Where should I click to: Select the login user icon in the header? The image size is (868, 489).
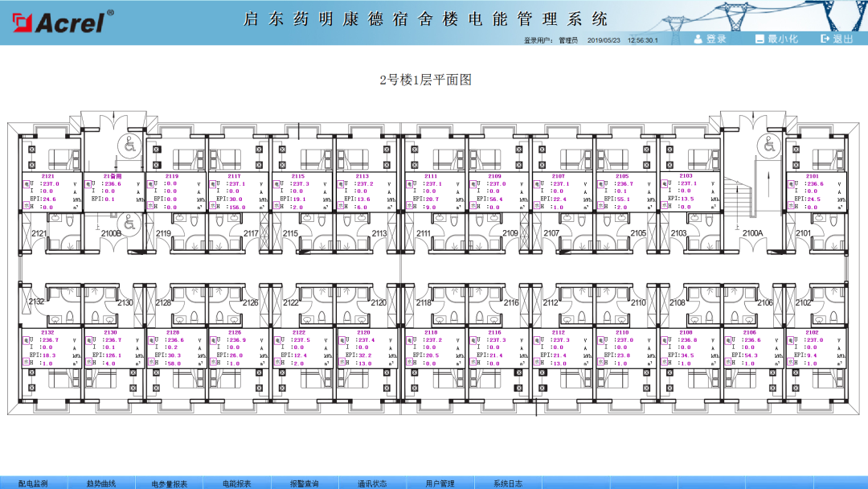click(x=697, y=37)
